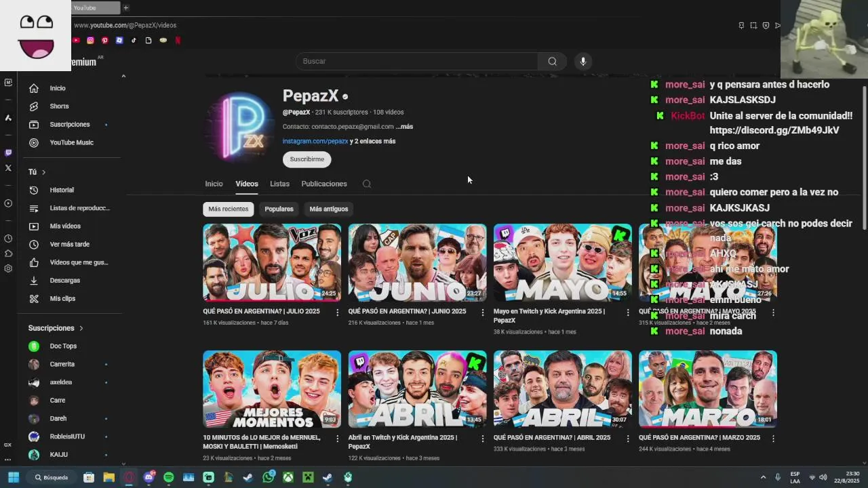
Task: Open File Explorer folder in taskbar
Action: click(x=108, y=477)
